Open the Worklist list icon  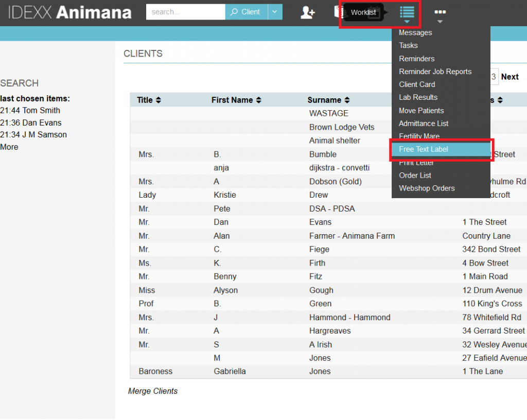coord(407,12)
